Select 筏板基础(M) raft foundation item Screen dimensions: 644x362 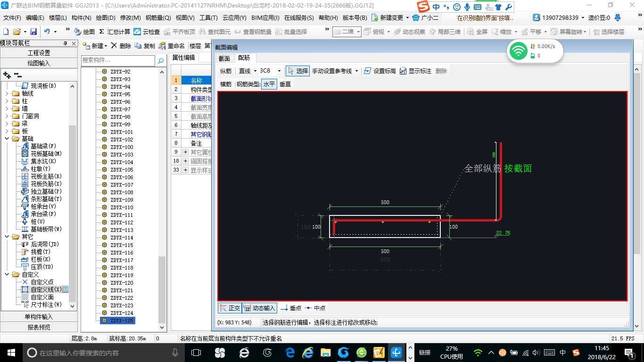pos(41,154)
